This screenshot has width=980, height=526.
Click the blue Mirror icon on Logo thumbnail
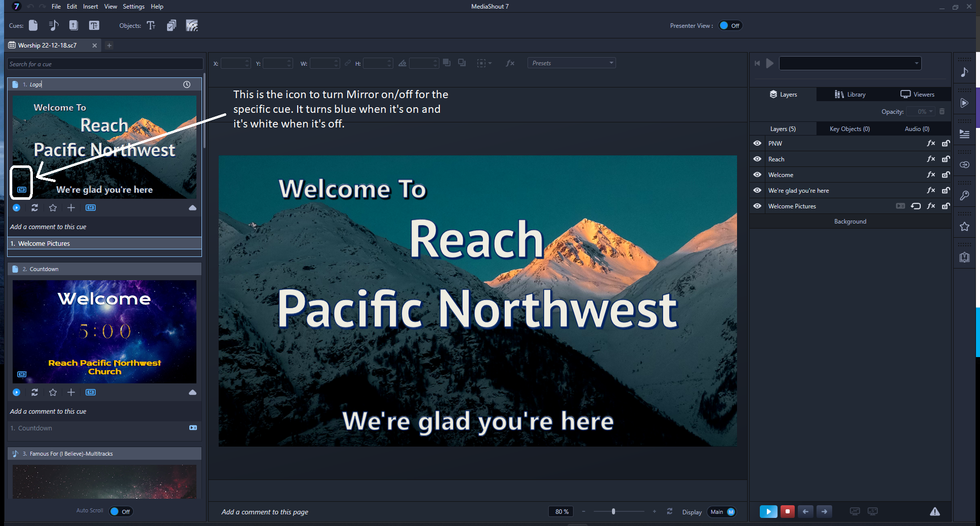click(x=22, y=190)
